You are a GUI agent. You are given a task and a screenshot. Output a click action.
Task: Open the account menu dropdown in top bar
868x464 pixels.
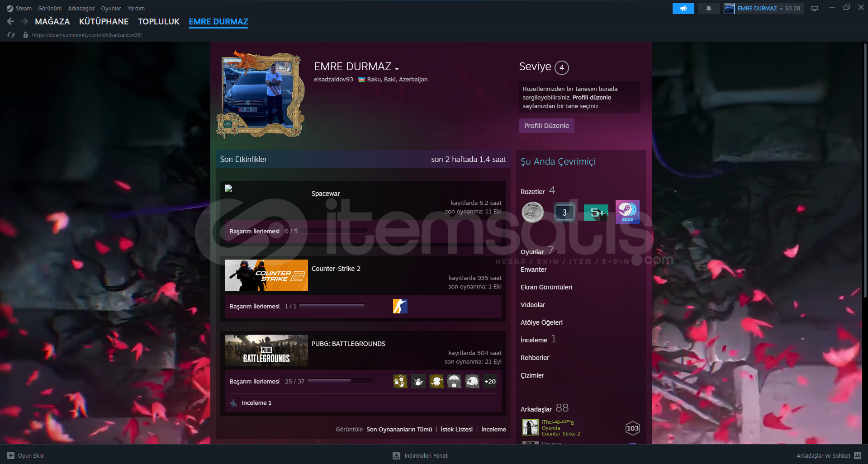781,9
